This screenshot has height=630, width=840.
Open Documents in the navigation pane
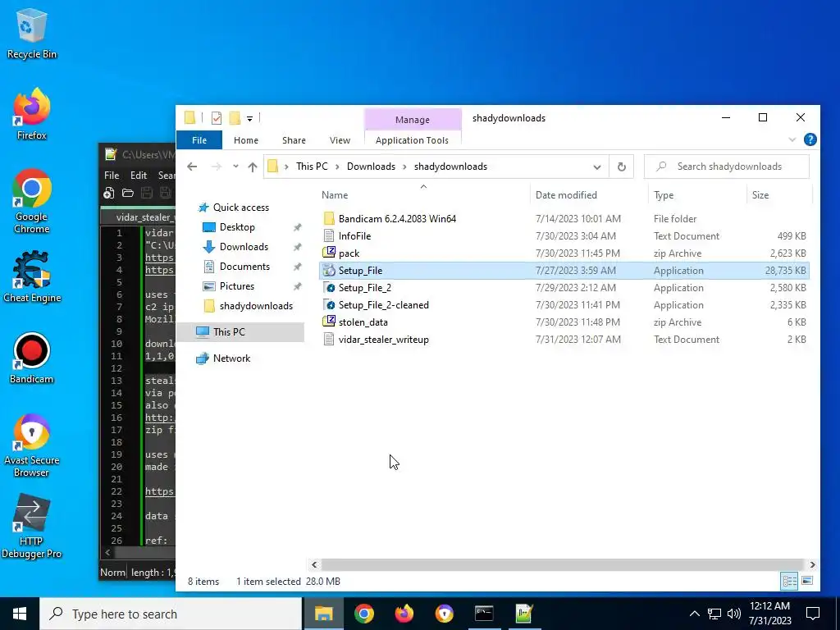tap(244, 267)
